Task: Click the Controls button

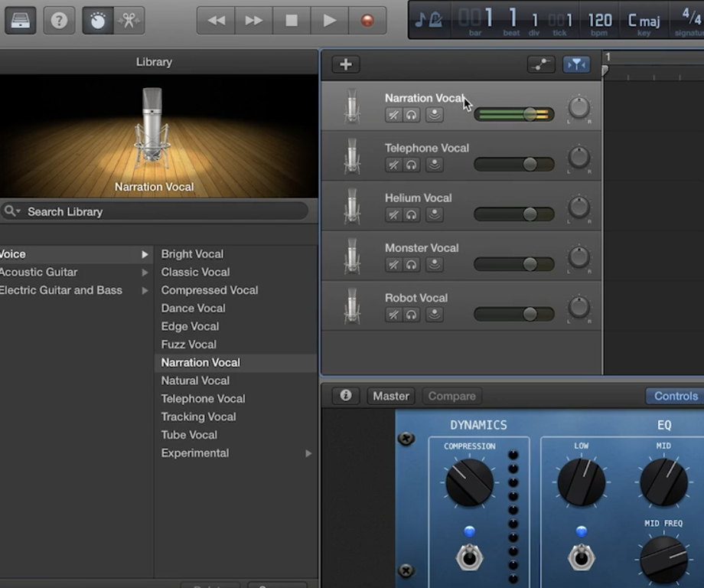Action: [x=675, y=396]
